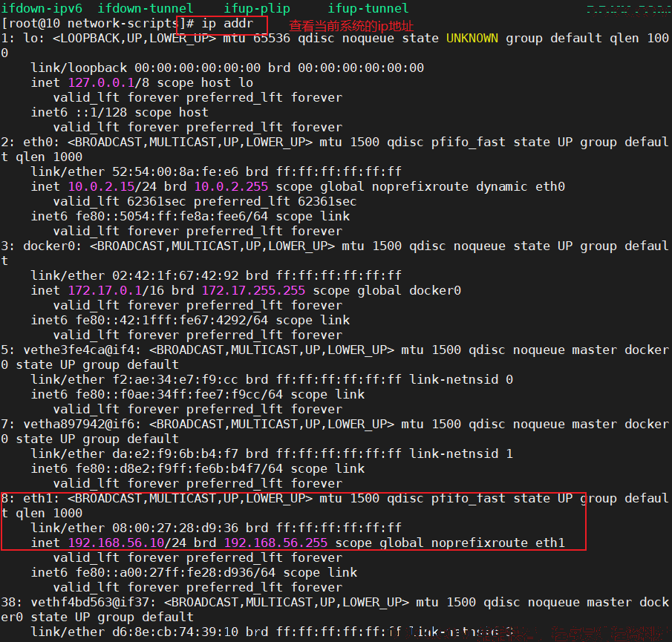Select the ifup-tunnel file name
The image size is (672, 642).
pyautogui.click(x=368, y=9)
